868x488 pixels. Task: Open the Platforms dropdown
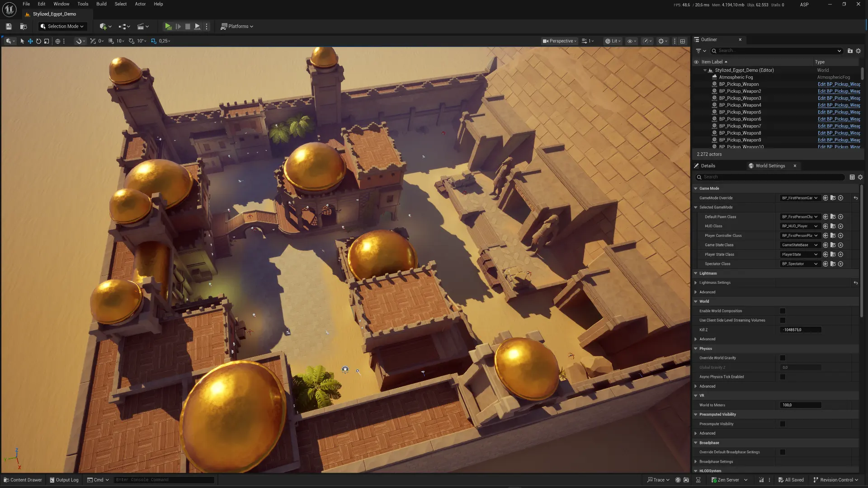pyautogui.click(x=237, y=27)
